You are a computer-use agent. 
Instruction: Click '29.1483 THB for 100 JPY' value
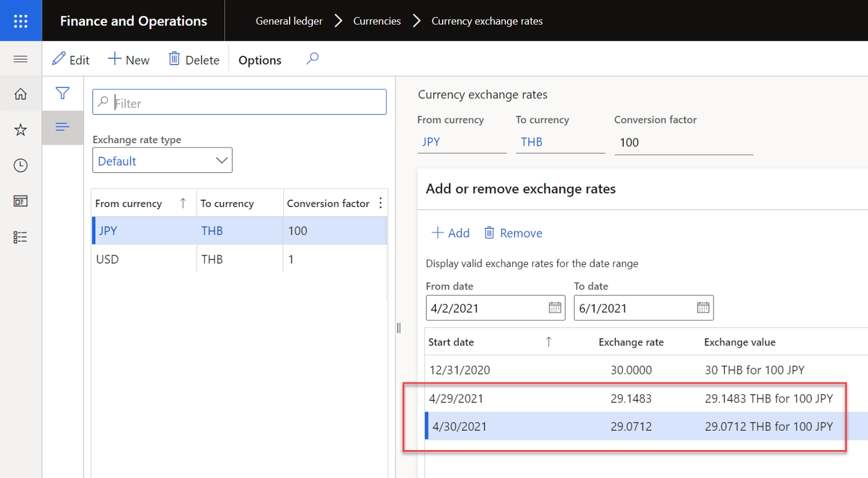[x=769, y=398]
